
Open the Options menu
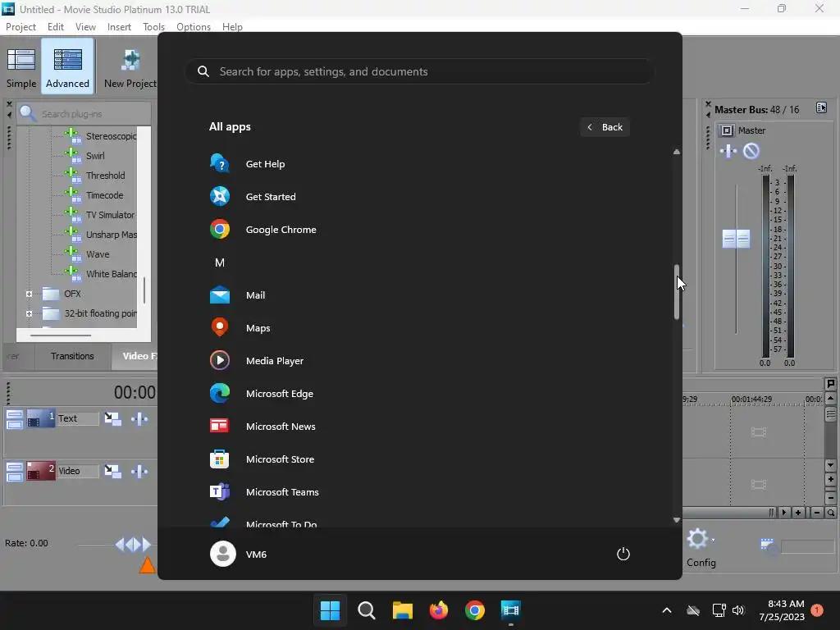click(x=194, y=27)
